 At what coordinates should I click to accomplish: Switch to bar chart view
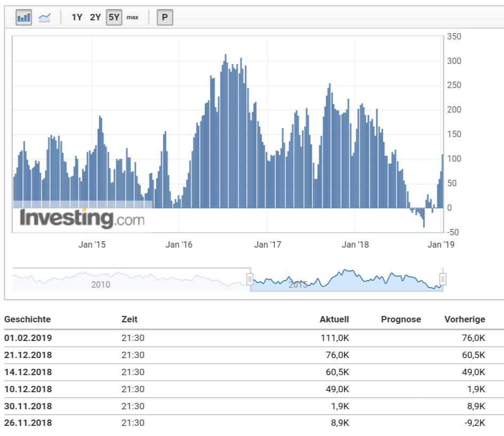tap(23, 17)
